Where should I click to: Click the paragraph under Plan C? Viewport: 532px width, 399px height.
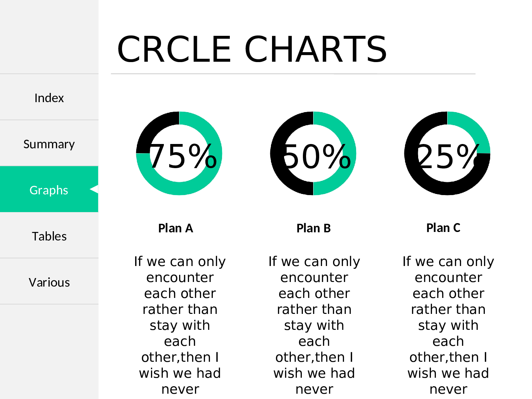(x=448, y=325)
